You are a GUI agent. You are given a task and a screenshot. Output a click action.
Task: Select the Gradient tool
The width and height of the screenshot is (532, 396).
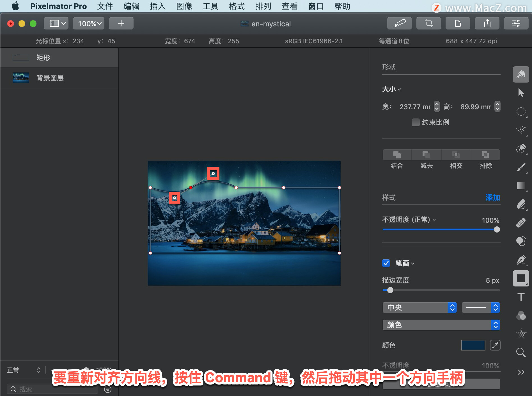click(521, 186)
